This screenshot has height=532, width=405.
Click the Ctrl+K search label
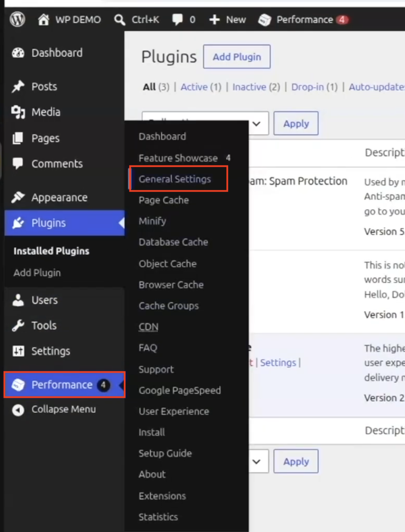point(145,20)
